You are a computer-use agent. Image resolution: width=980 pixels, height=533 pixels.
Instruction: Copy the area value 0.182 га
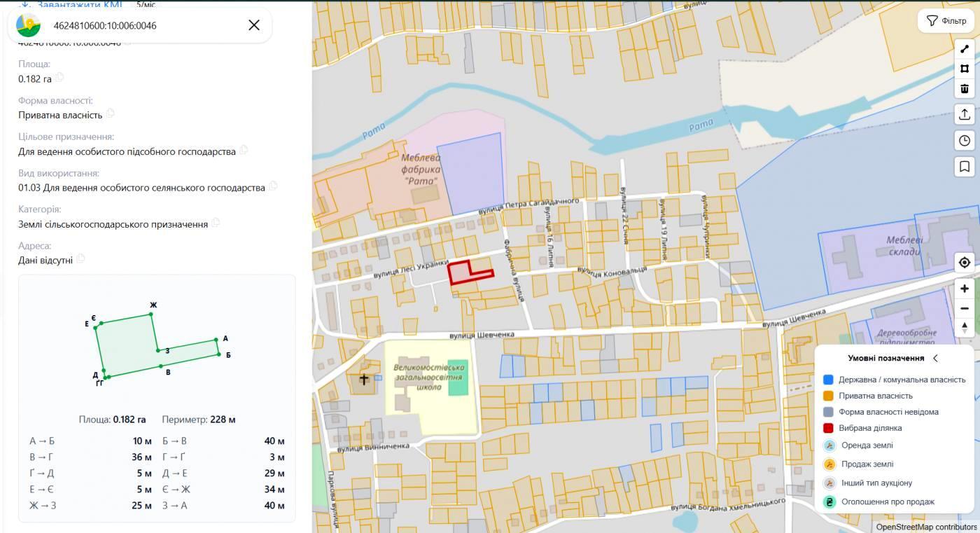pos(59,78)
